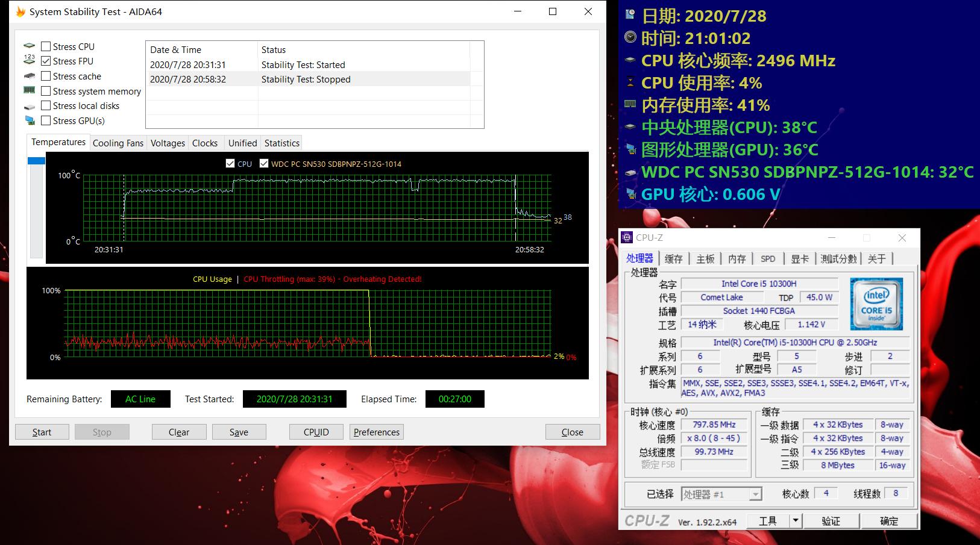Click the CPU-Z app icon in title bar
This screenshot has width=980, height=545.
click(x=627, y=237)
